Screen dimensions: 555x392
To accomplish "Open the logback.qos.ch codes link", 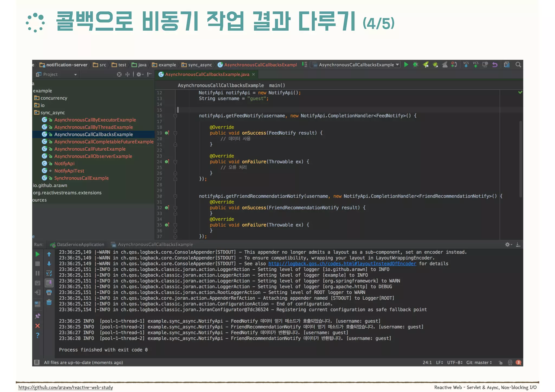I will [x=342, y=264].
